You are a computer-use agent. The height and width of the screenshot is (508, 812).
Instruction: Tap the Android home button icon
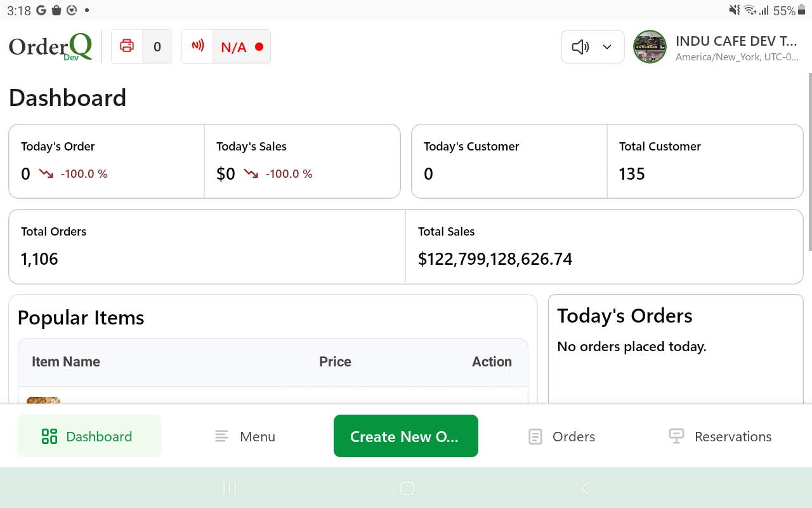(x=407, y=488)
